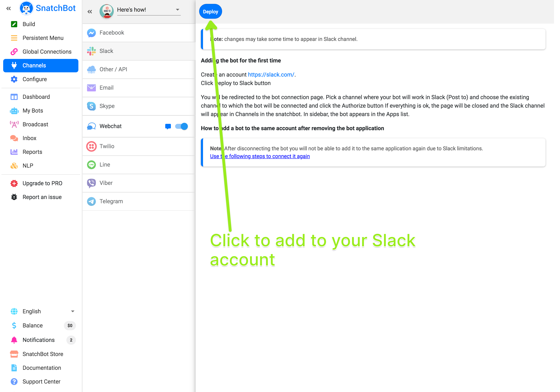Collapse the main sidebar with double chevron

coord(8,8)
